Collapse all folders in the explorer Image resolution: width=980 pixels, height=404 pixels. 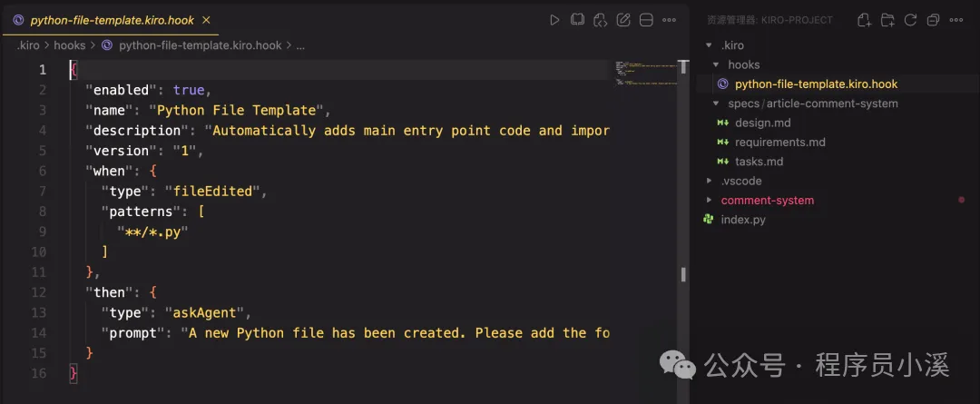[933, 20]
